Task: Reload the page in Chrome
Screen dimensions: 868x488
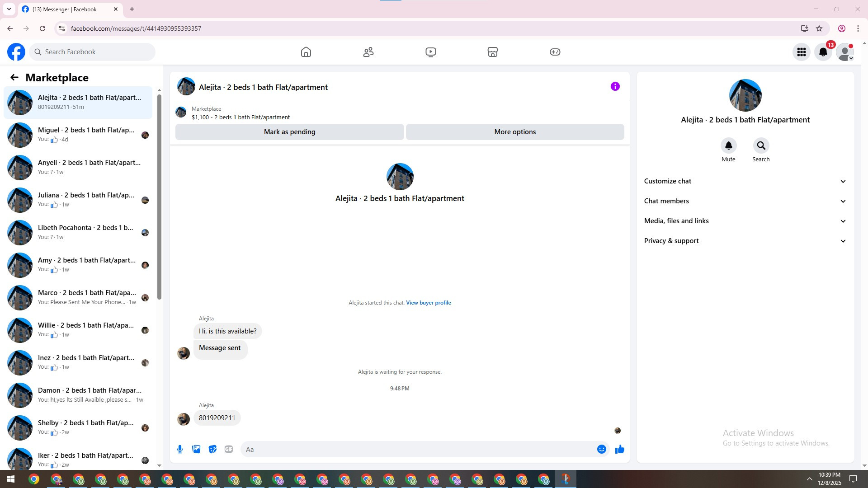Action: point(42,28)
